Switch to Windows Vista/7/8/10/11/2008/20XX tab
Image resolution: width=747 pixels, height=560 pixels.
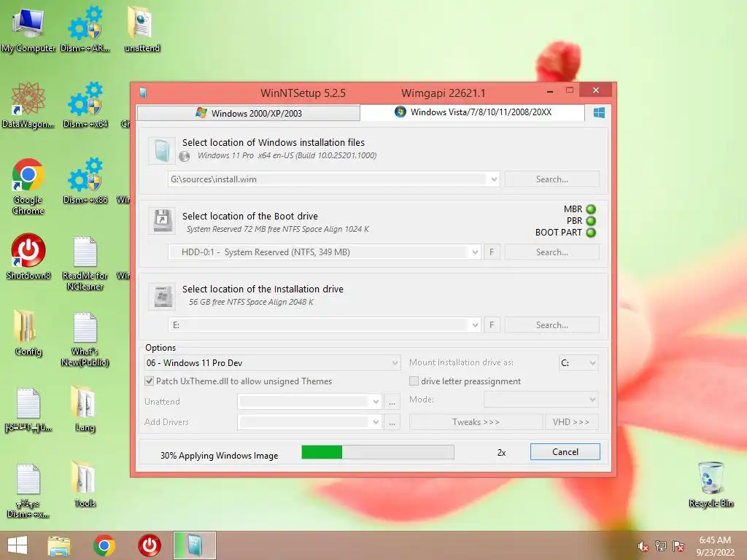click(473, 112)
